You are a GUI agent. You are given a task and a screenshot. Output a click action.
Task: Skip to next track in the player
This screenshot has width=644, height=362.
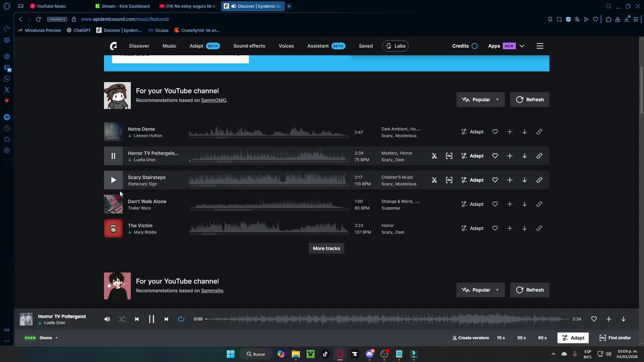(x=166, y=319)
